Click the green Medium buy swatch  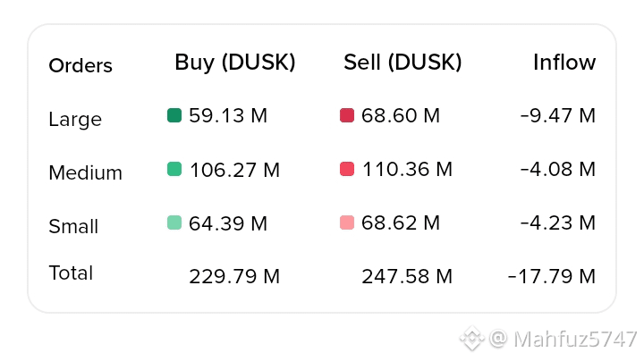(174, 169)
